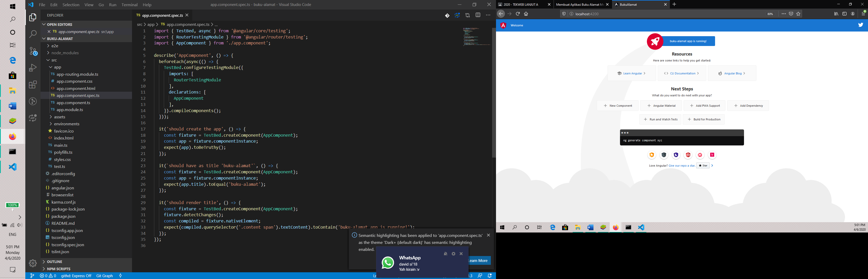Click the Learn More button in notification
The width and height of the screenshot is (868, 279).
point(479,260)
